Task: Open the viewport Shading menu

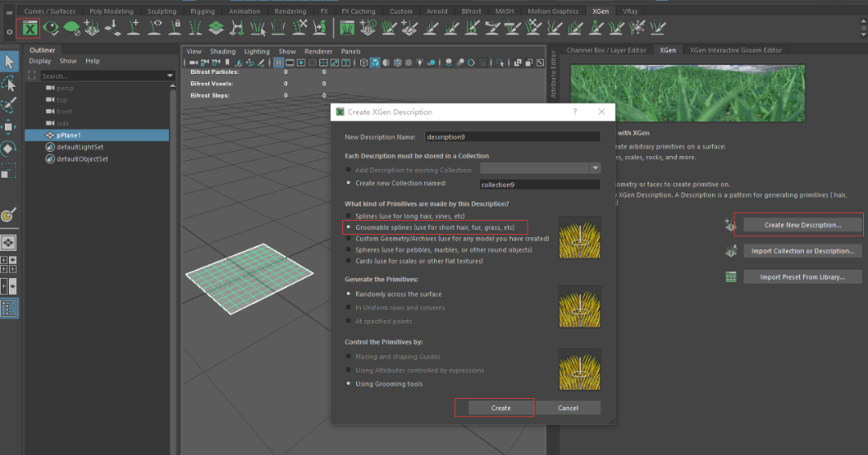Action: pos(223,51)
